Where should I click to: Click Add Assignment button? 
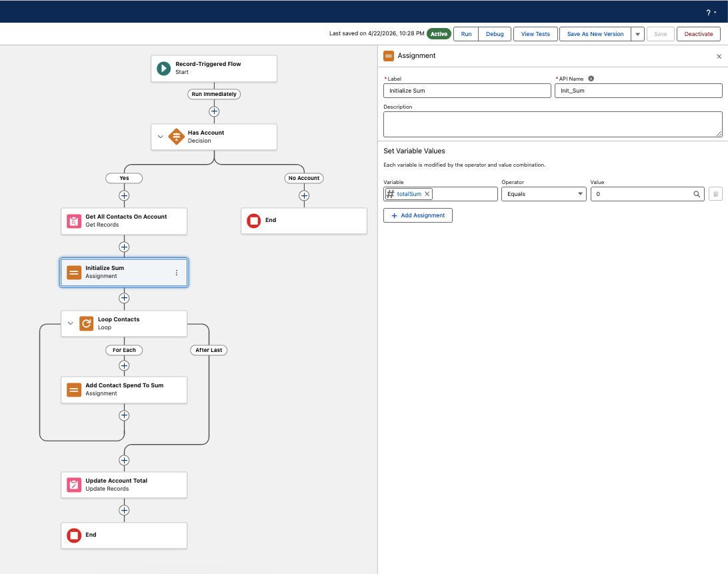(x=418, y=215)
